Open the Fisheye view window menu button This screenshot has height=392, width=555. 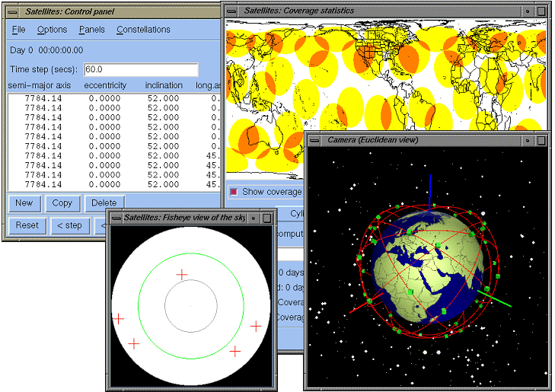115,218
